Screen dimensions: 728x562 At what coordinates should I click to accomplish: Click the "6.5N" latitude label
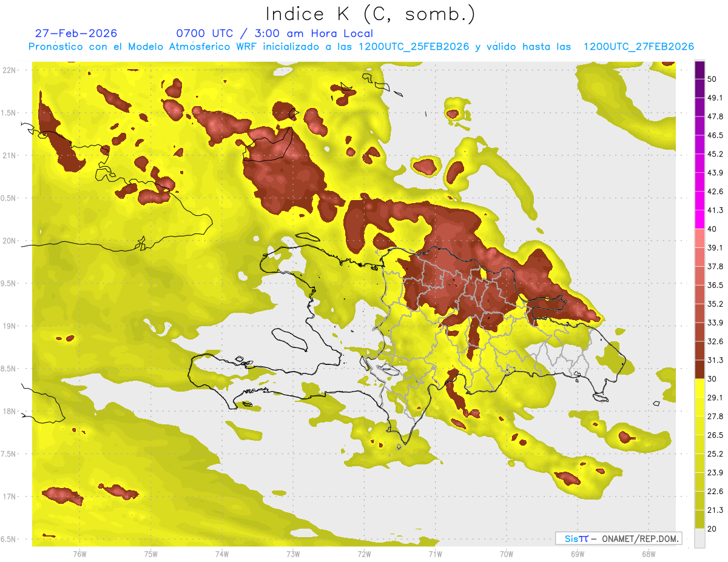tap(9, 540)
